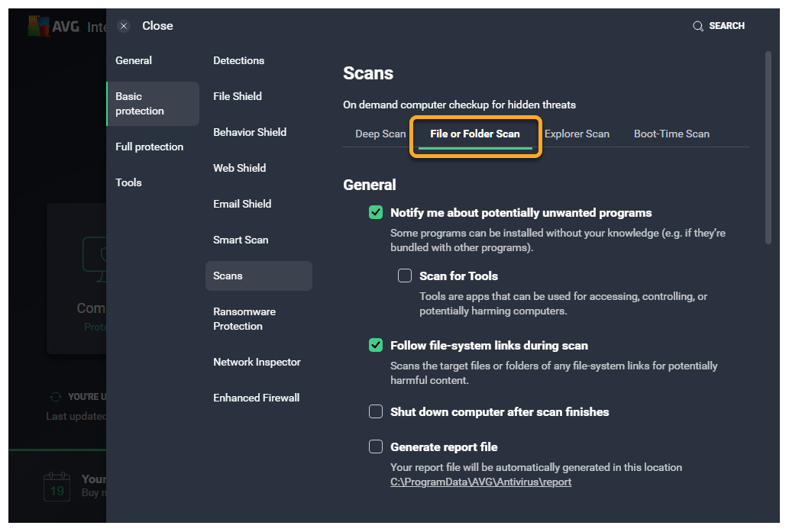Select Full protection in the sidebar

click(149, 147)
